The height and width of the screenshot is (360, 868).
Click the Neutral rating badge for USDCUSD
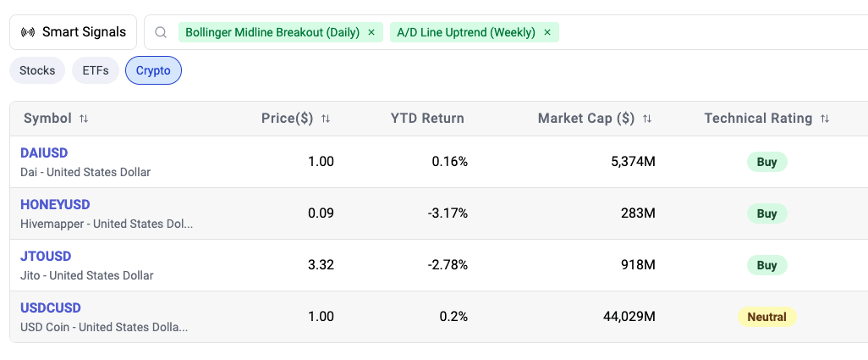[x=766, y=317]
